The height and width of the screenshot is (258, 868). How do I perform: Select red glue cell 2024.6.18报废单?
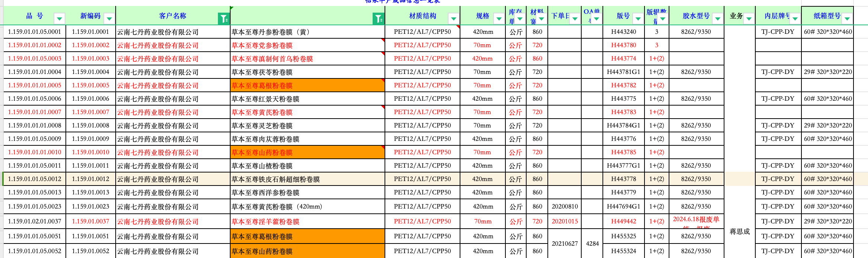point(696,222)
